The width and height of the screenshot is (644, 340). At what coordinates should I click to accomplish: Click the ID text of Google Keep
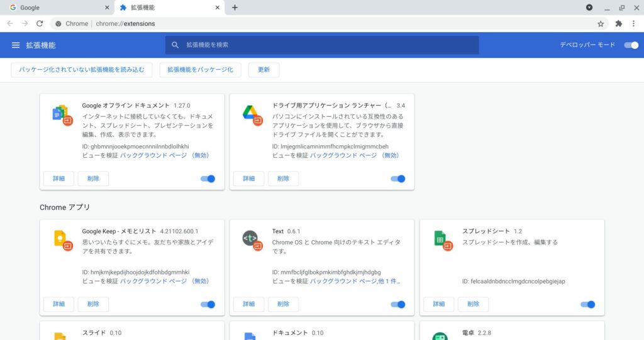tap(136, 272)
